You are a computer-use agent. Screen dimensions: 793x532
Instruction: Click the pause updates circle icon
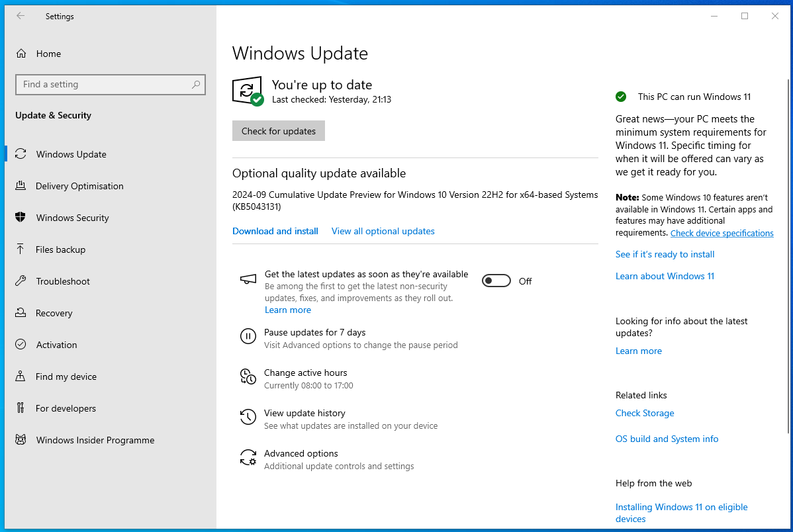pos(248,335)
